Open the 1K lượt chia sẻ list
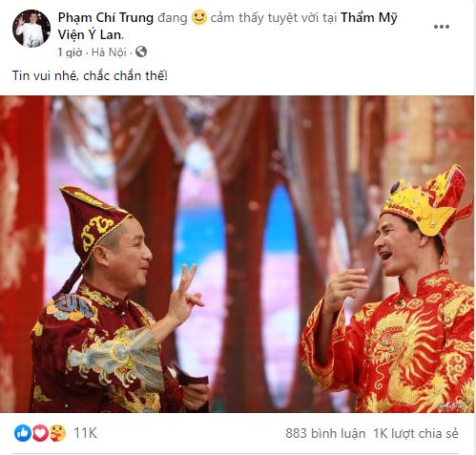Image resolution: width=476 pixels, height=455 pixels. coord(416,433)
